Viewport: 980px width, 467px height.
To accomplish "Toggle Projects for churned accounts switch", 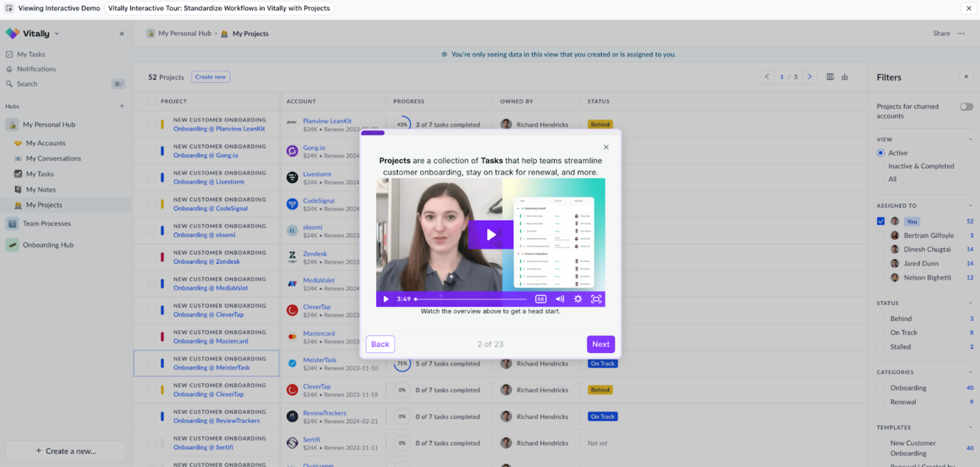I will click(x=966, y=107).
